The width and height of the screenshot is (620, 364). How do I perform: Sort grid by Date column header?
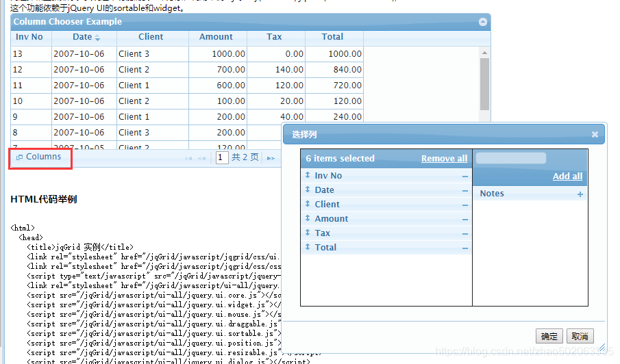(x=82, y=37)
